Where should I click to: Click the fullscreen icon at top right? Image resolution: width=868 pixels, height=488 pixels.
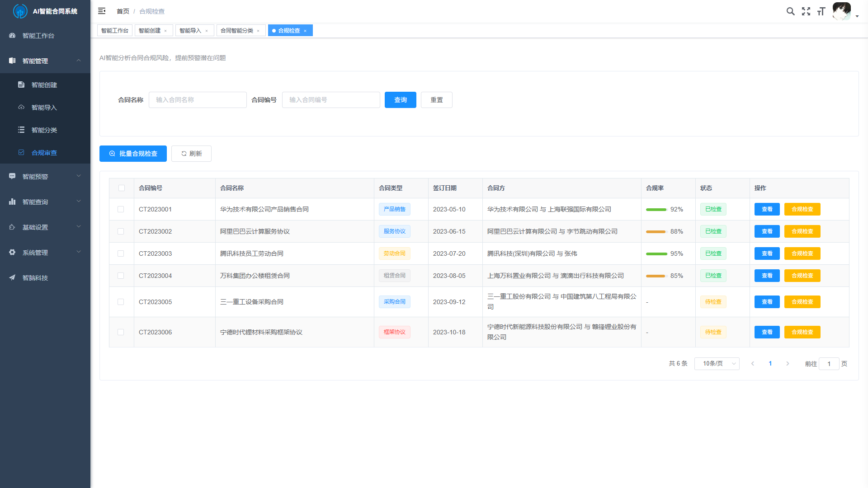click(x=806, y=11)
